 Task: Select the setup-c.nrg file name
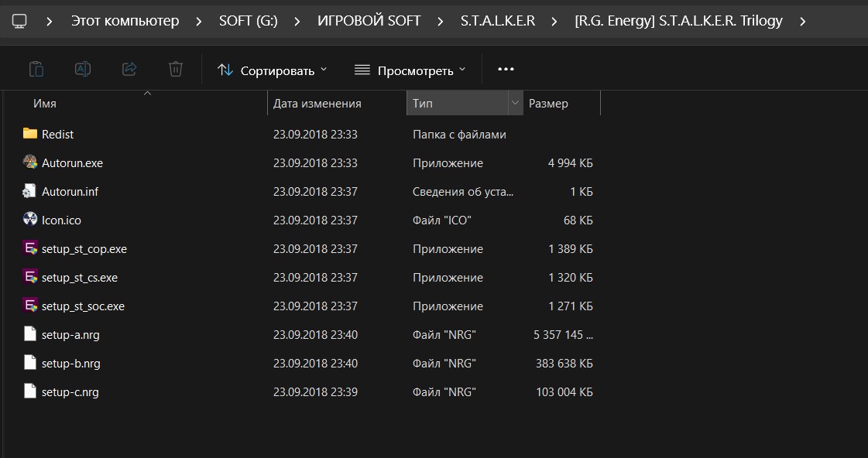(70, 392)
